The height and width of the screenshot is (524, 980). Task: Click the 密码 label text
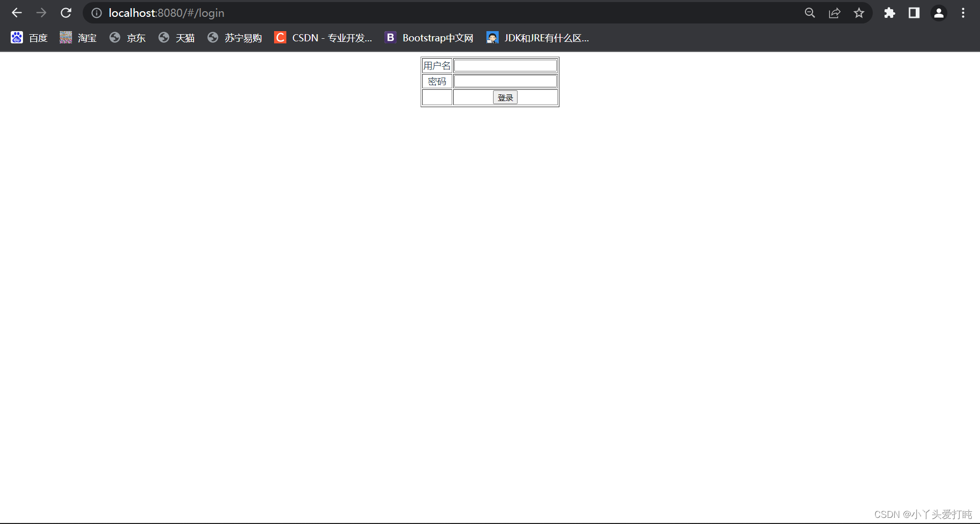tap(437, 82)
